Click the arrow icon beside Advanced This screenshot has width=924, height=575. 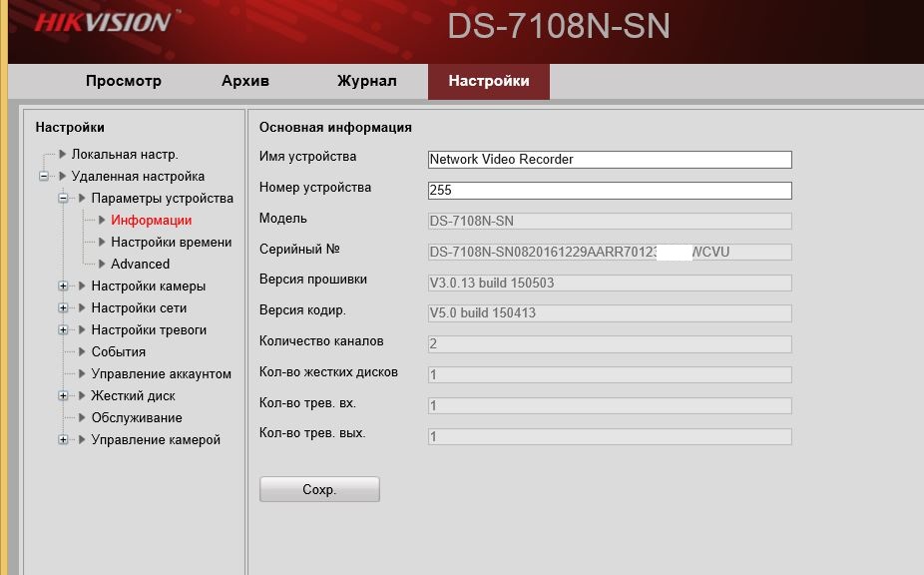tap(102, 264)
